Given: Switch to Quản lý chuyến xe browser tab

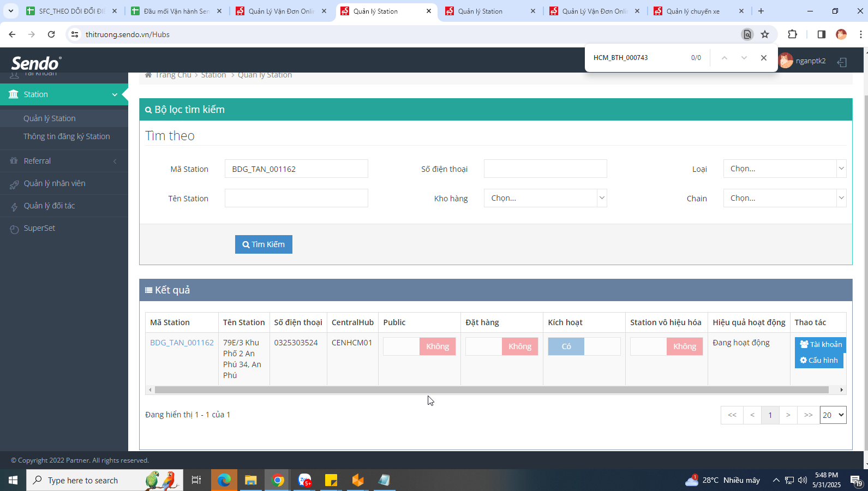Looking at the screenshot, I should pyautogui.click(x=699, y=11).
